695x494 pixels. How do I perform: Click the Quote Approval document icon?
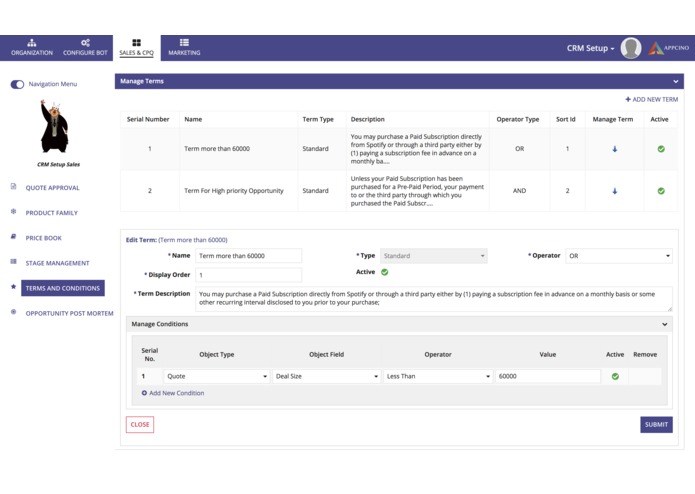tap(13, 187)
